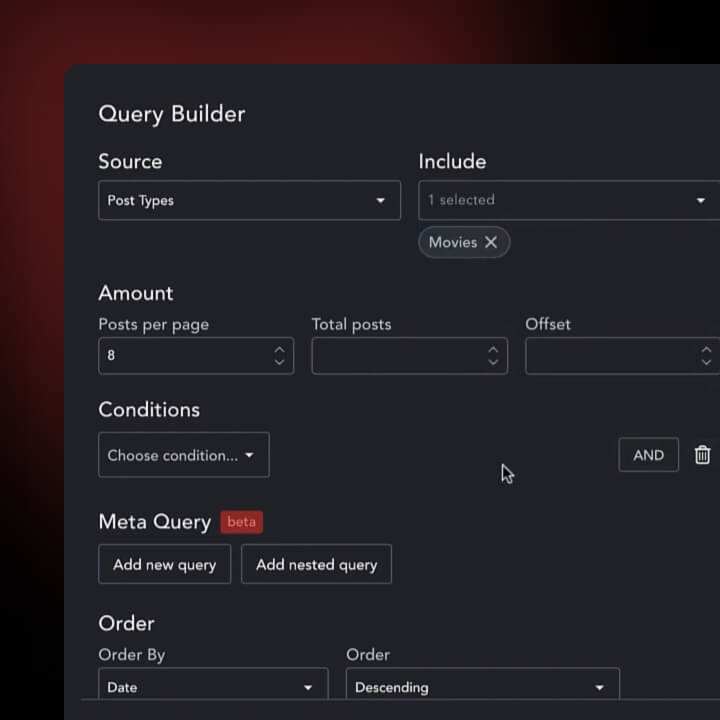720x720 pixels.
Task: Open the Source Post Types dropdown
Action: point(249,200)
